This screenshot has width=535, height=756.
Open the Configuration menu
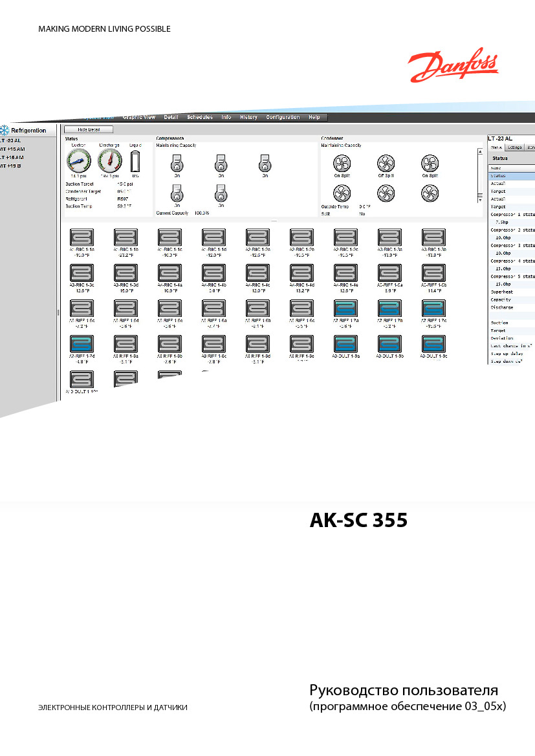point(283,117)
